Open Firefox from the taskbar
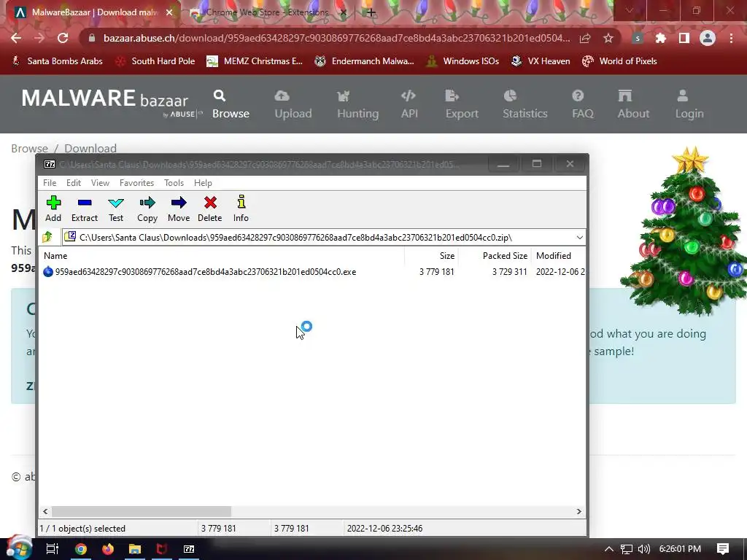The height and width of the screenshot is (560, 747). (108, 549)
